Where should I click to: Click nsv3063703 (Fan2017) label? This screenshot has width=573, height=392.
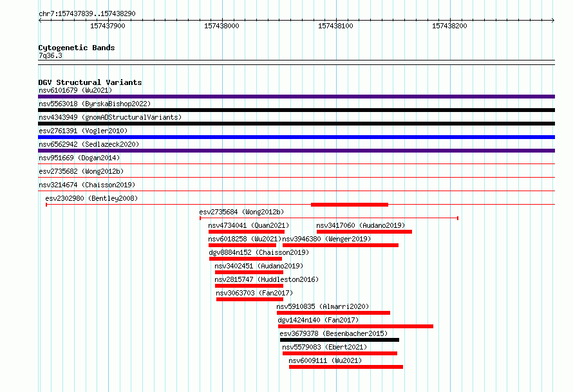(x=254, y=293)
